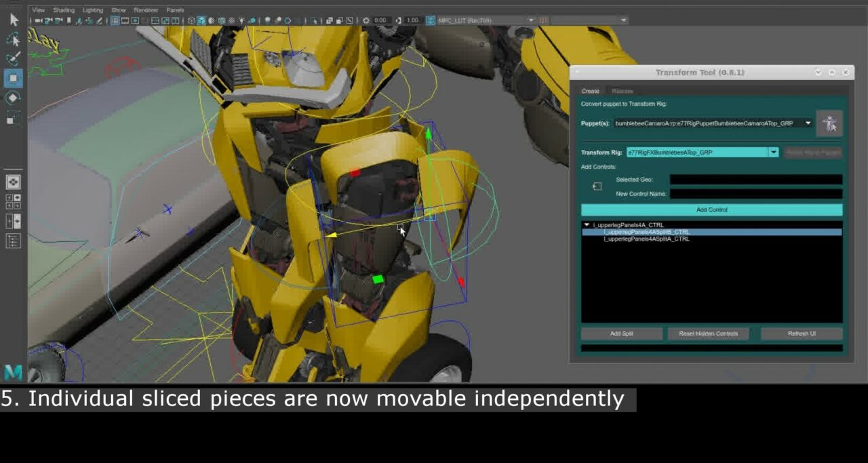Pick the Rotate tool in the toolbox
Viewport: 868px width, 463px height.
click(x=13, y=98)
